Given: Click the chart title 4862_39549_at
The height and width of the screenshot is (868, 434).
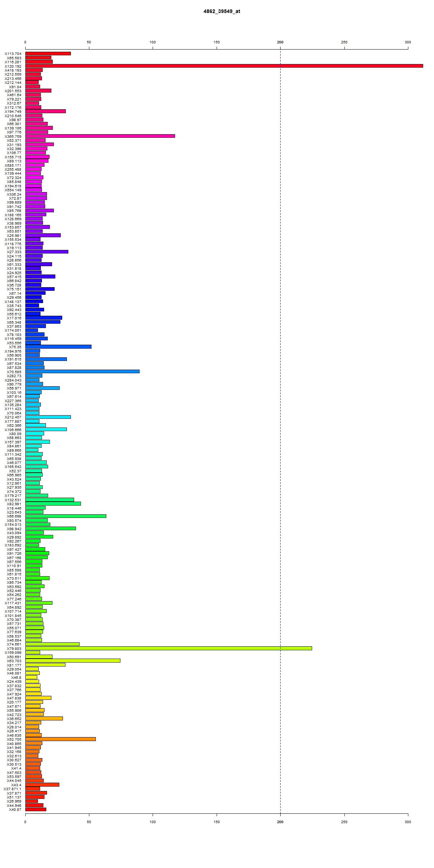Looking at the screenshot, I should click(222, 11).
